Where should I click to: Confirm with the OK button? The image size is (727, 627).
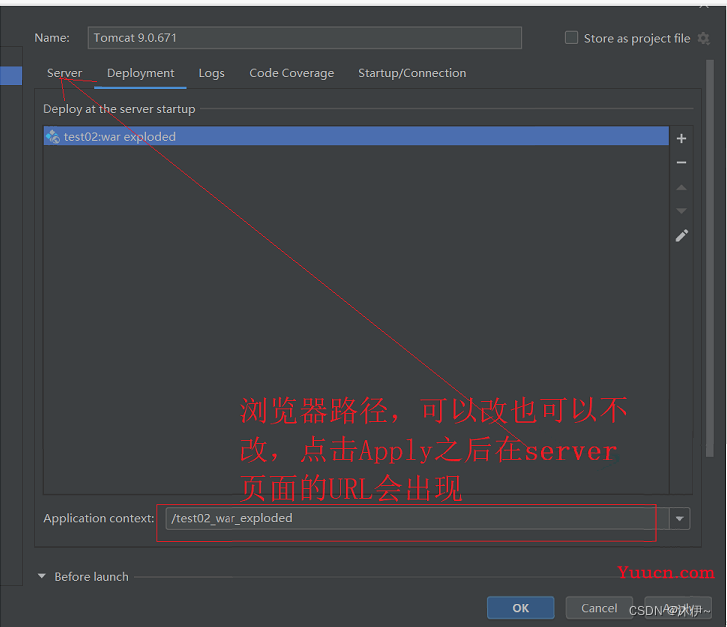(x=521, y=608)
